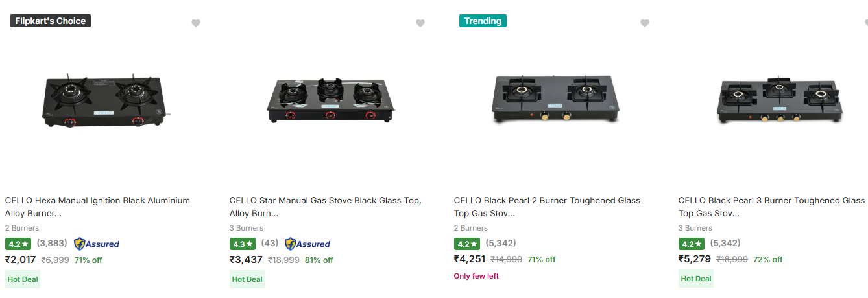Image resolution: width=868 pixels, height=298 pixels.
Task: Click 4.2 star rating badge of CELLO Hexa
Action: 18,244
